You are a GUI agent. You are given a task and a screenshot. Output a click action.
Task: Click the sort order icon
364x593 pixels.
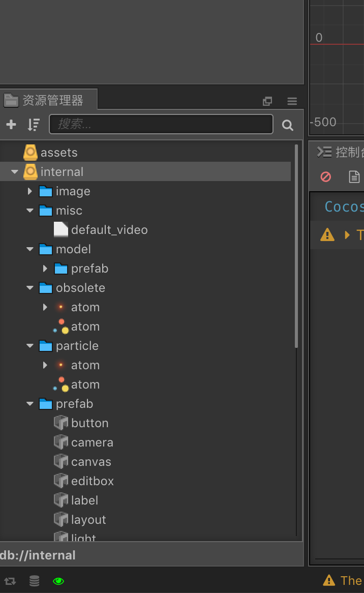click(34, 125)
